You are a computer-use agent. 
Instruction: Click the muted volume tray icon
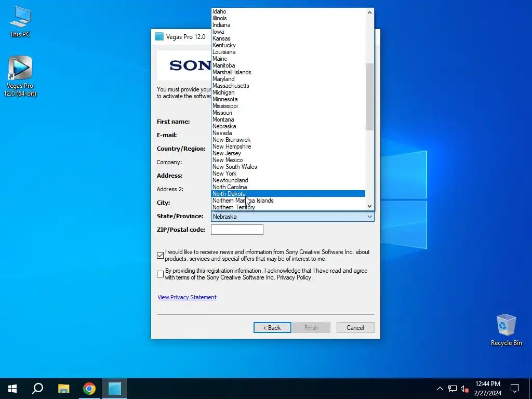click(x=465, y=389)
